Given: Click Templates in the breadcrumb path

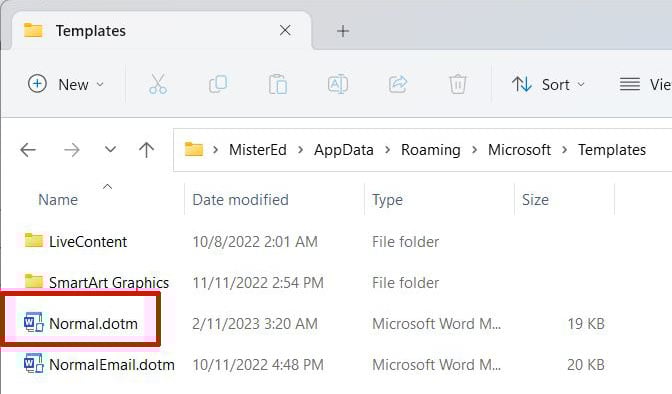Looking at the screenshot, I should [612, 150].
